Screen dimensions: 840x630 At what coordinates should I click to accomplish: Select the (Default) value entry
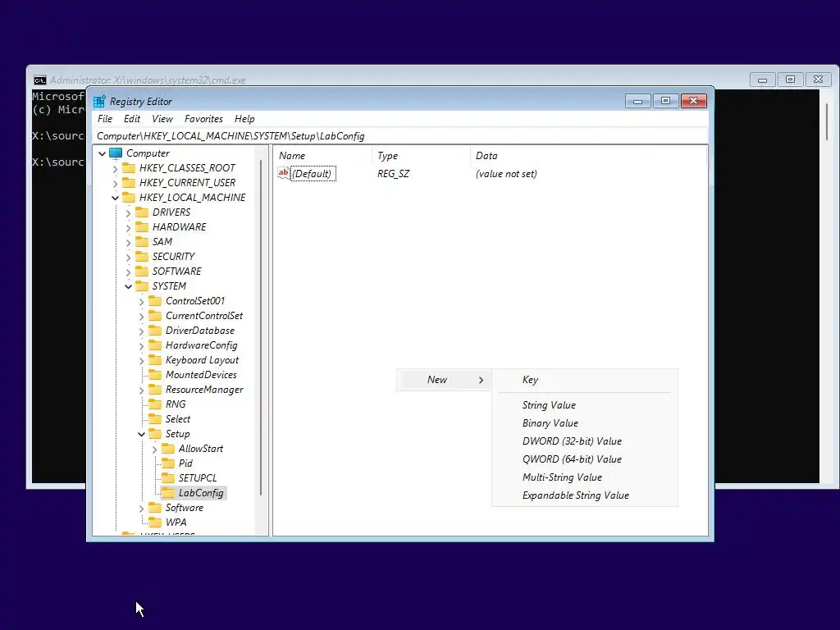coord(312,174)
